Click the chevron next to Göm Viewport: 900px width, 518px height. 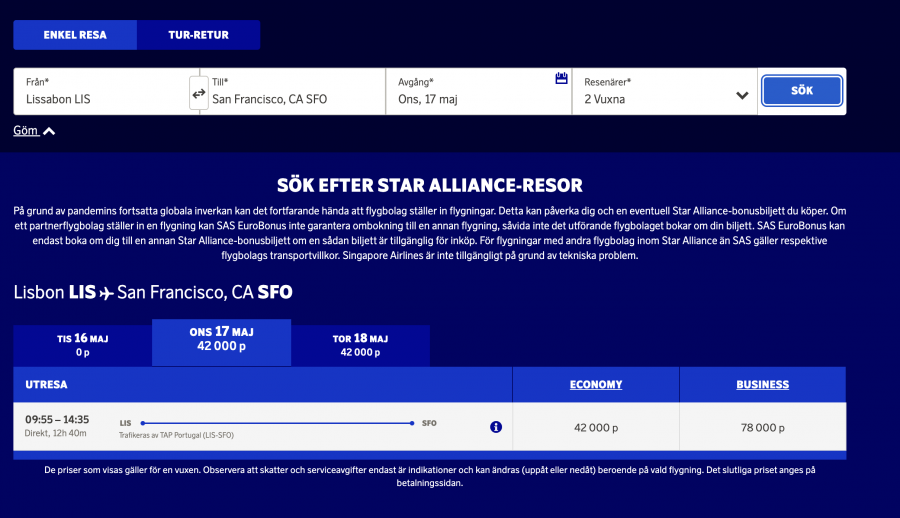49,131
